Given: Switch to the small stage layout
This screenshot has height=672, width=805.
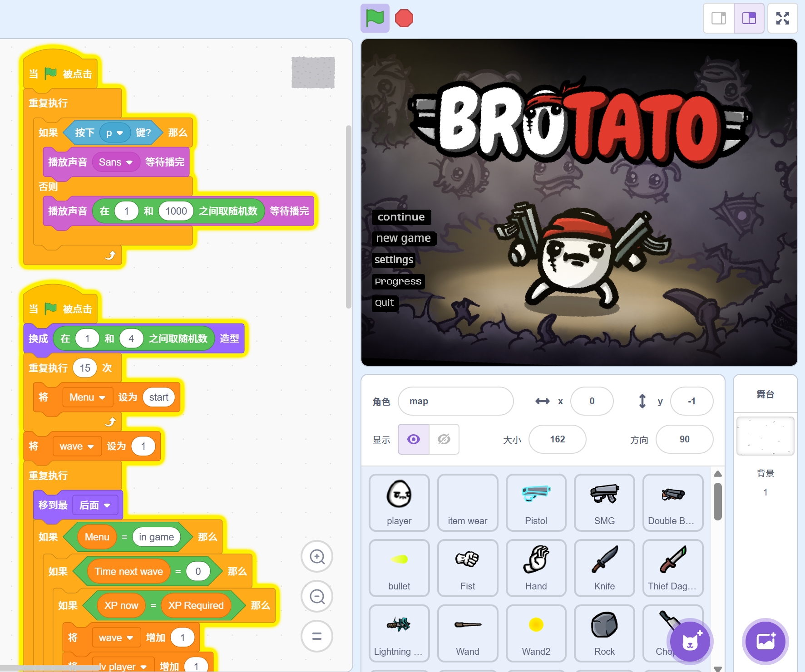Looking at the screenshot, I should coord(719,19).
